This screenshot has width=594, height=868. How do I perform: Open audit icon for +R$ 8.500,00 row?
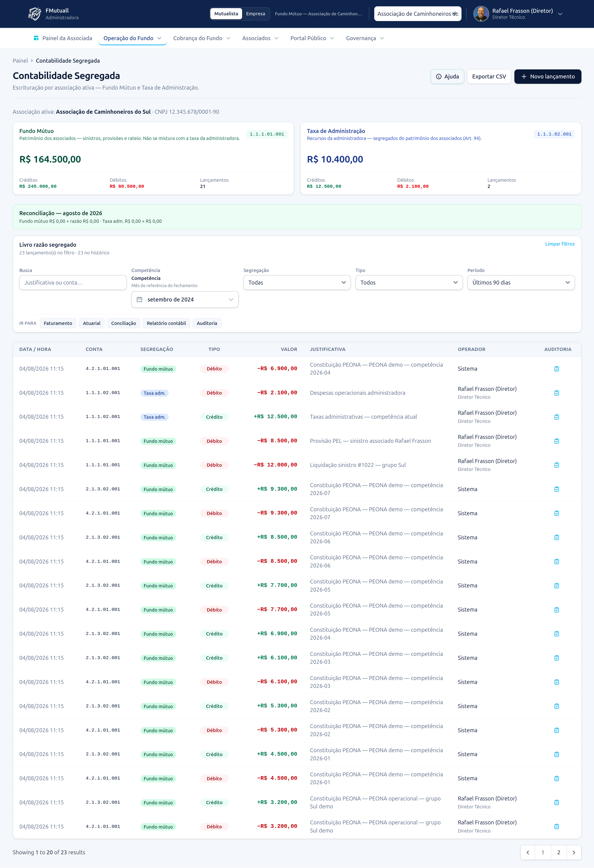(x=557, y=538)
